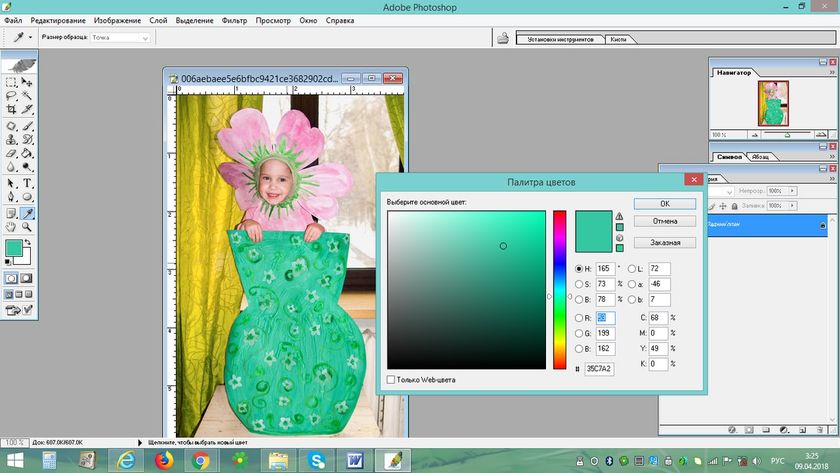Select the Dodge tool

coord(27,167)
